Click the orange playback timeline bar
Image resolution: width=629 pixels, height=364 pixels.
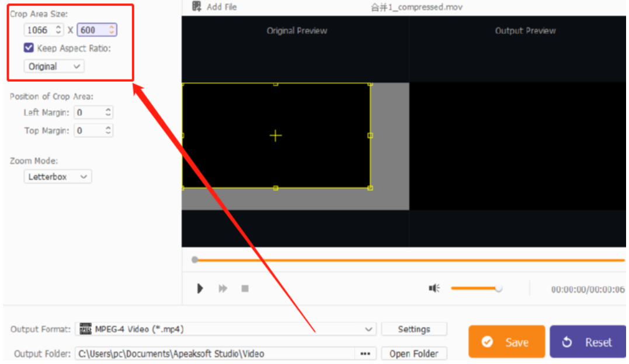tap(412, 260)
